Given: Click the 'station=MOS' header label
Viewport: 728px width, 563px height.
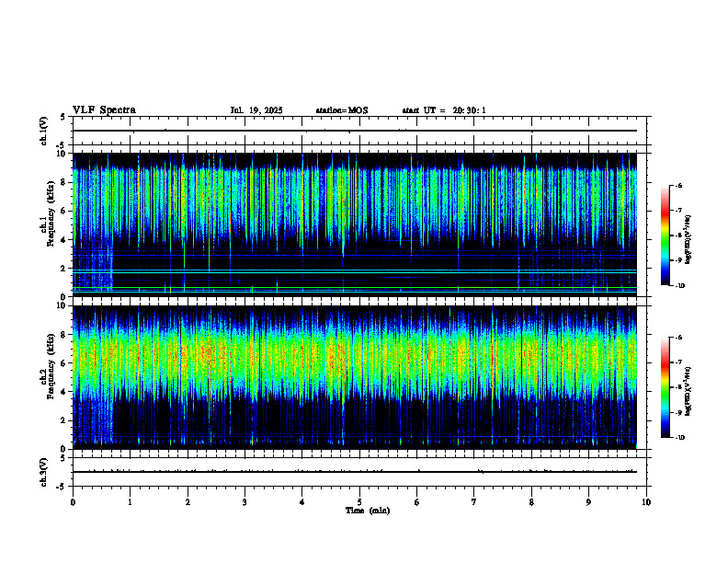Looking at the screenshot, I should 342,110.
